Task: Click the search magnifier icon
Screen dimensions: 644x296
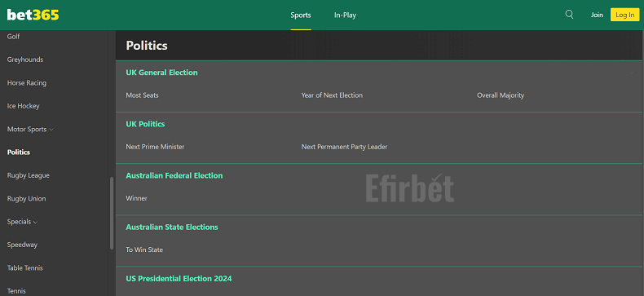Action: (x=569, y=15)
